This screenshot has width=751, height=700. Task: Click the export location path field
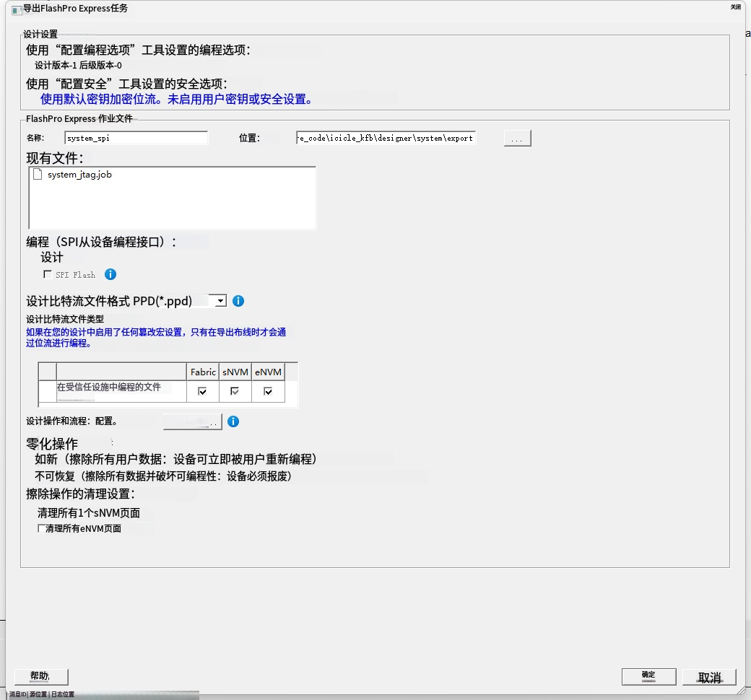[386, 138]
